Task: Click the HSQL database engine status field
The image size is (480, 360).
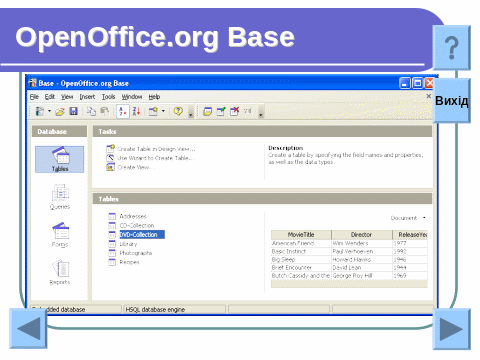Action: 174,310
